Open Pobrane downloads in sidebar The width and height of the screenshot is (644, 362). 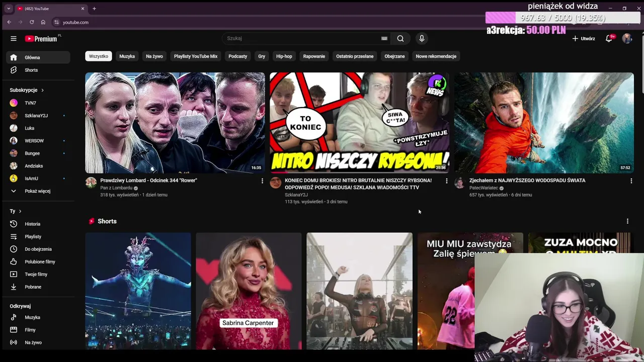click(38, 287)
